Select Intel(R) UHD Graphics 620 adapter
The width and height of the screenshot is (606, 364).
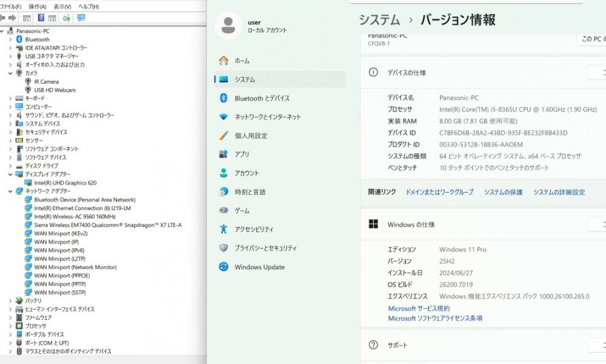point(65,183)
